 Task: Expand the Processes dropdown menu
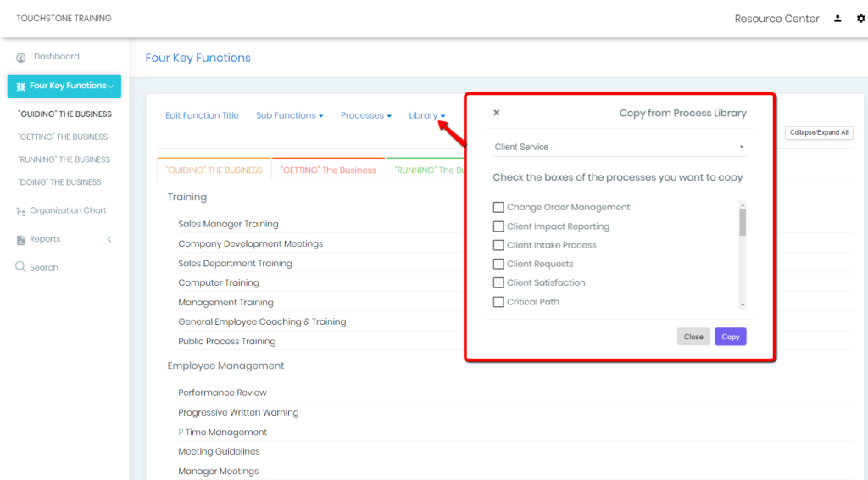click(x=365, y=115)
